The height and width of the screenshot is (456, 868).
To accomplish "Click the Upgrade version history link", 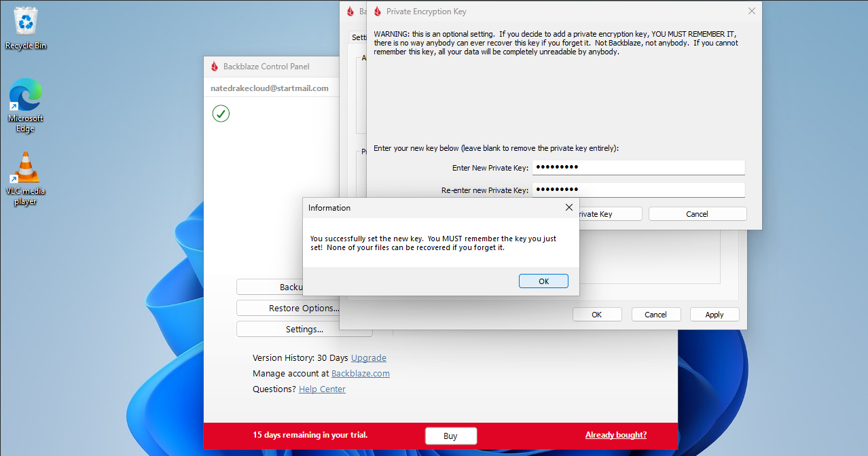I will [369, 357].
